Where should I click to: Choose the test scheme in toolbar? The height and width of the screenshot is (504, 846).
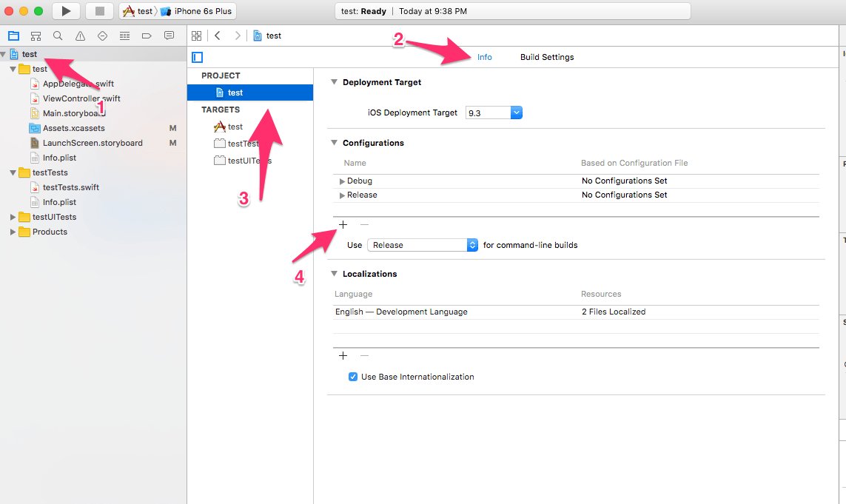(x=138, y=11)
